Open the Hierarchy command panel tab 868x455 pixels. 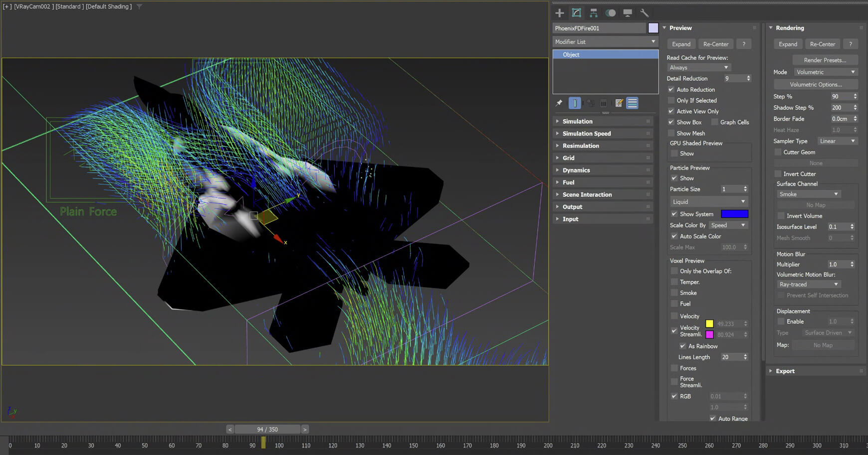[594, 13]
